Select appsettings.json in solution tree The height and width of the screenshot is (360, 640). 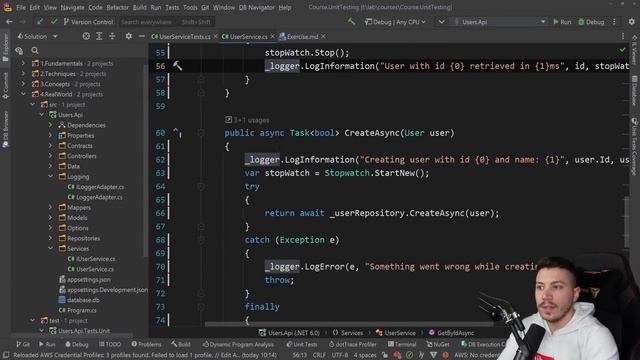pyautogui.click(x=84, y=280)
